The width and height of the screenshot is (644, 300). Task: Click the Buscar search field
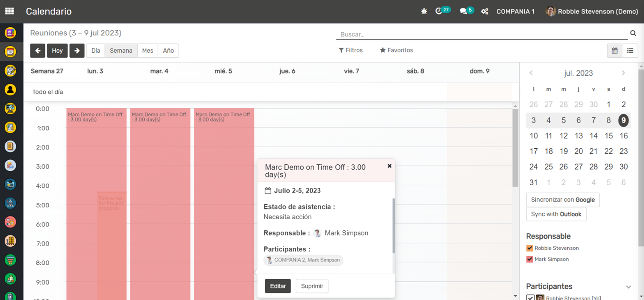click(x=482, y=34)
